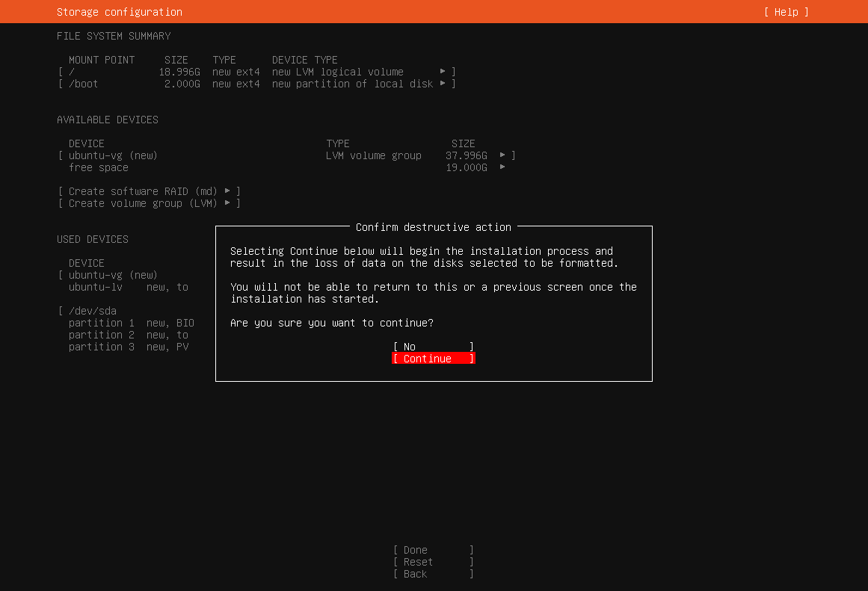Viewport: 868px width, 591px height.
Task: Click the 2.000G size of /boot
Action: tap(182, 84)
